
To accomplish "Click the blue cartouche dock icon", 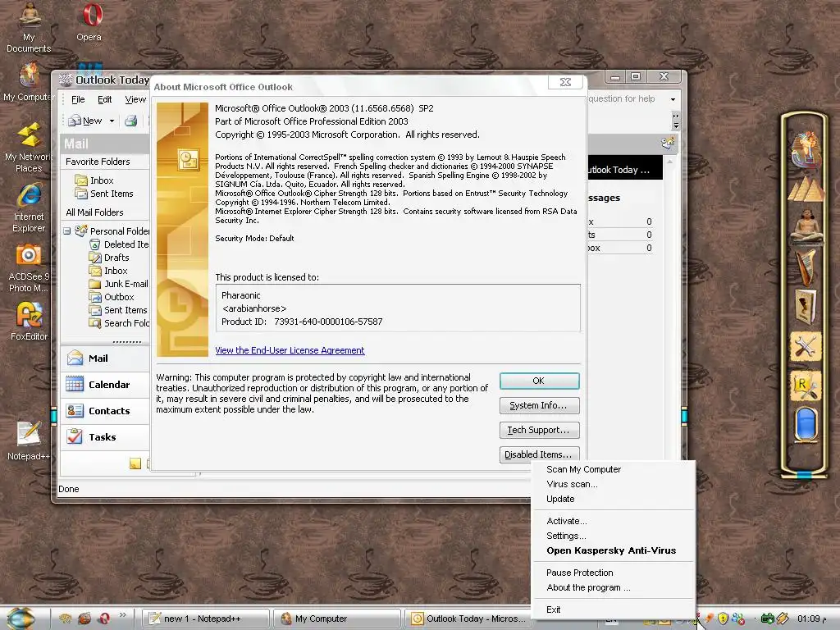I will coord(806,425).
